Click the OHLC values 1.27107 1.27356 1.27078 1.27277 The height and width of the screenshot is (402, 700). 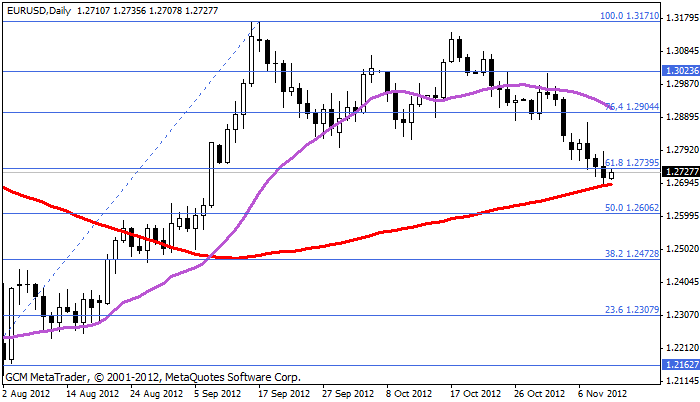coord(148,10)
